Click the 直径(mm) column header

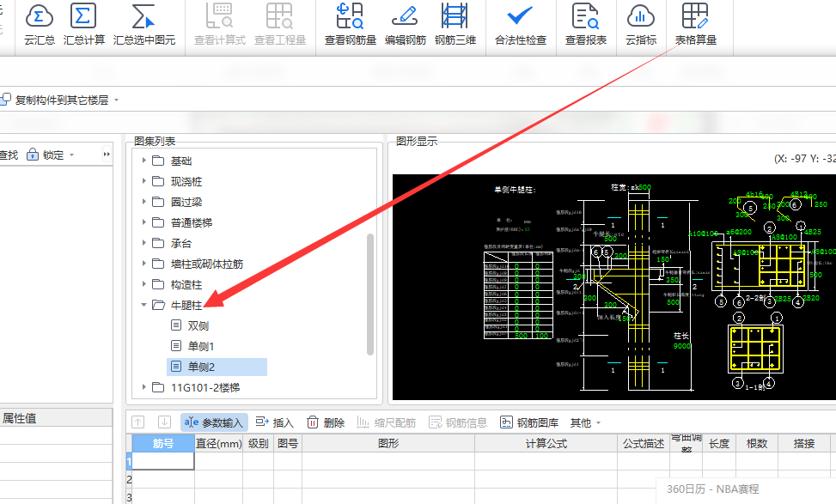pyautogui.click(x=218, y=443)
